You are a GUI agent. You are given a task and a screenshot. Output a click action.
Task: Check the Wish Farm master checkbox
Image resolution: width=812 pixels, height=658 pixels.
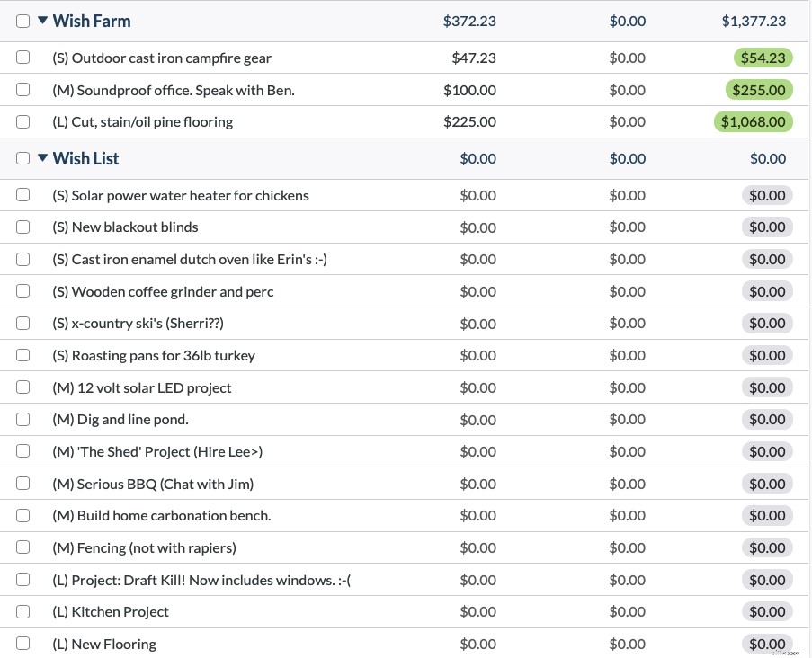22,20
